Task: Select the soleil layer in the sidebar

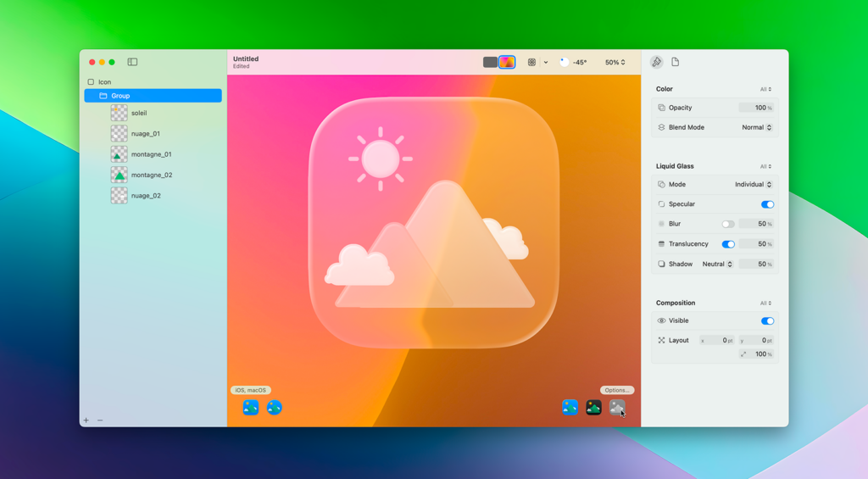Action: pos(139,113)
